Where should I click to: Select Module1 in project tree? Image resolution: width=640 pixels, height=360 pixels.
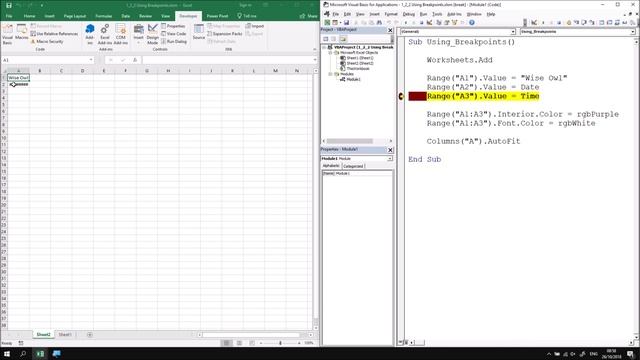pyautogui.click(x=350, y=79)
